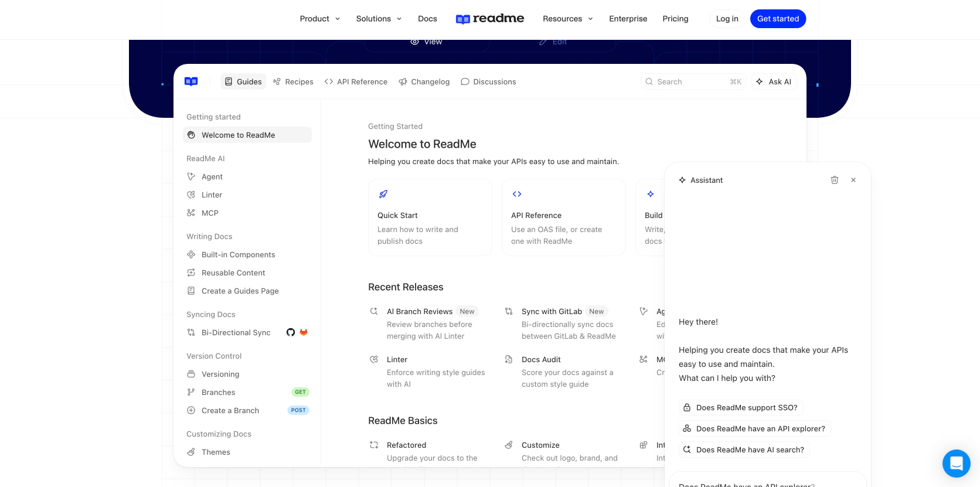Click the rocket icon on Quick Start card
Screen dimensions: 980x487
click(383, 194)
